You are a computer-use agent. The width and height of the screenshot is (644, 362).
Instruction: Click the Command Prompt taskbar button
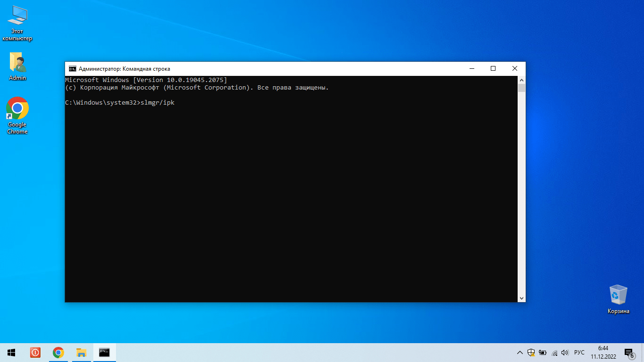(104, 352)
